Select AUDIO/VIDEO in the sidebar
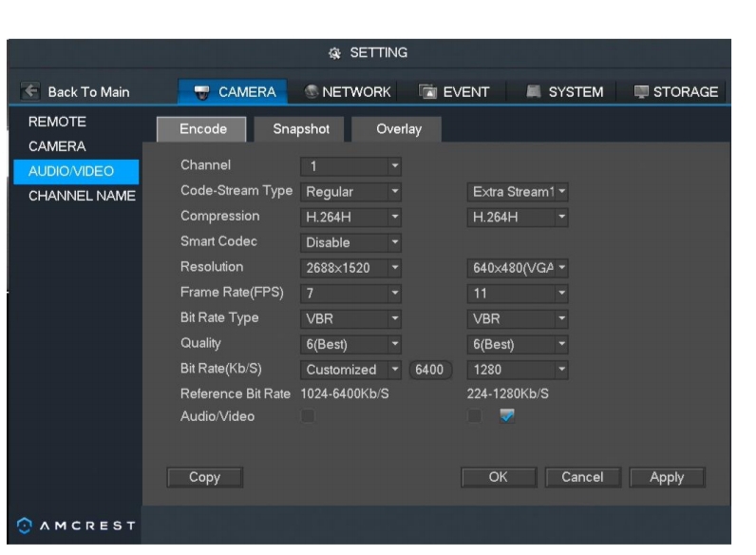 (x=76, y=171)
